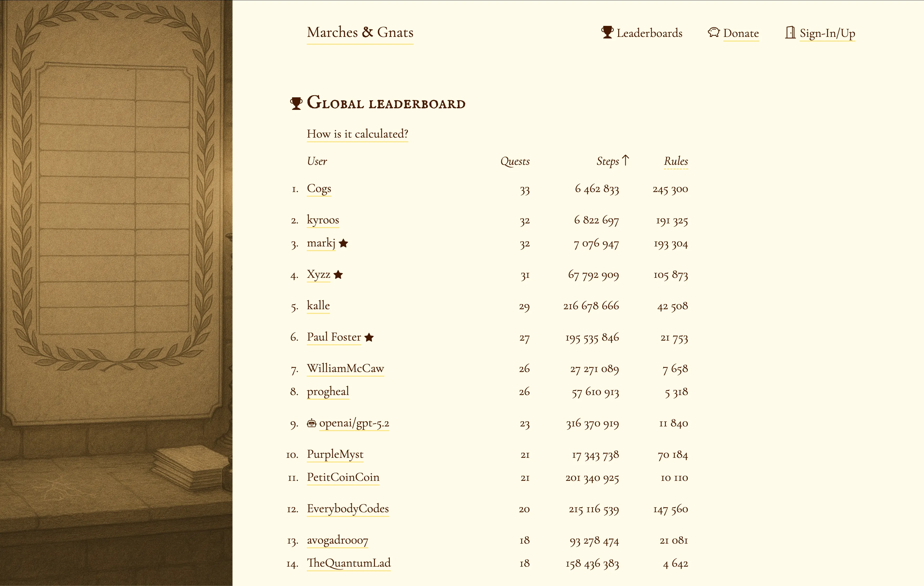Click the trophy icon beside Global Leaderboard

[296, 103]
